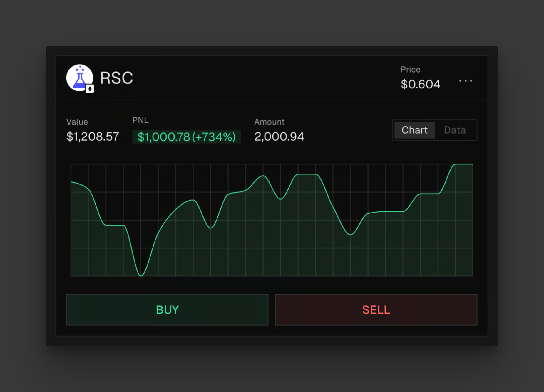Screen dimensions: 544x392
Task: Click the $1,208.57 portfolio value
Action: (x=93, y=137)
